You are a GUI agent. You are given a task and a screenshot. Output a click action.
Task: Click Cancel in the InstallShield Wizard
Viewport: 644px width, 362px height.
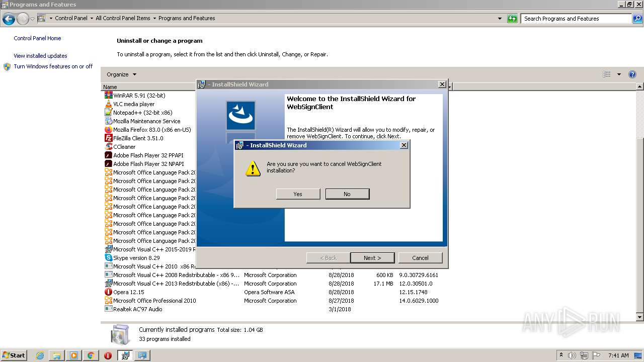pyautogui.click(x=420, y=258)
